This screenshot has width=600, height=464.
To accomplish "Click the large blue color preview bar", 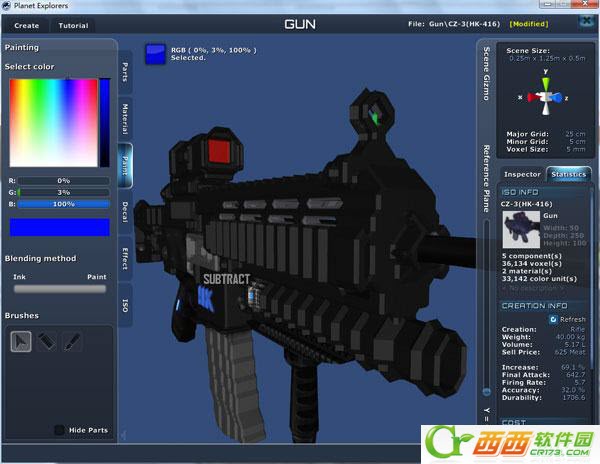I will pos(60,227).
